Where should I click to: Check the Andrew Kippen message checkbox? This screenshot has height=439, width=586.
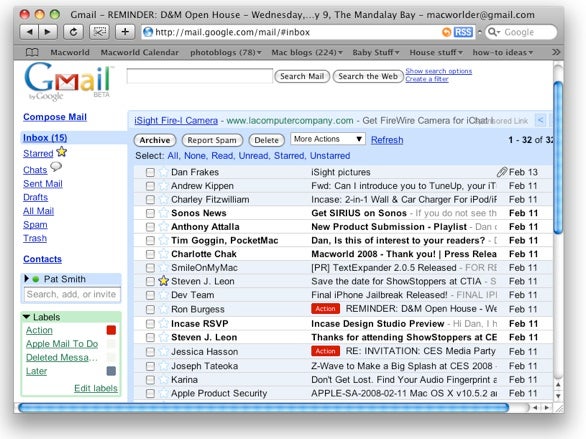(x=150, y=186)
